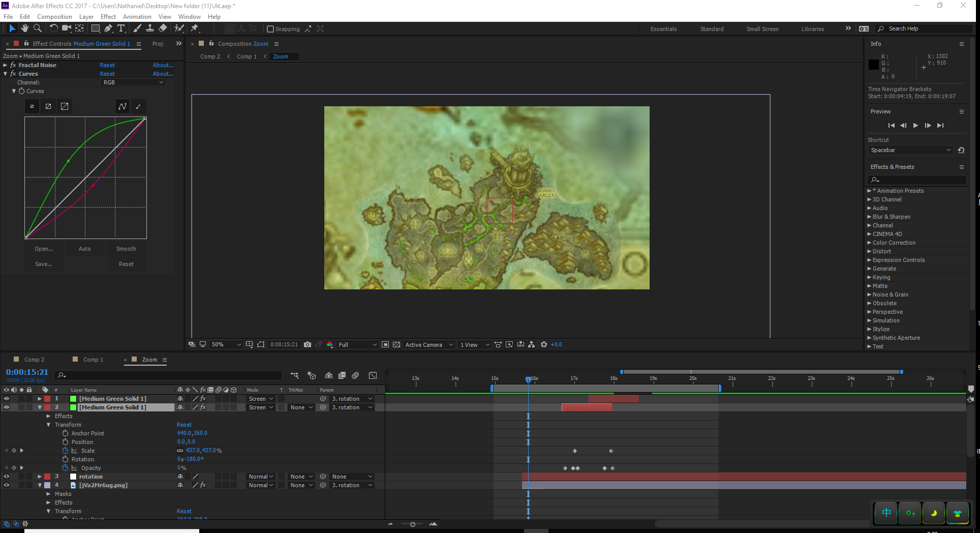Select the Type tool
This screenshot has height=533, width=980.
tap(121, 28)
